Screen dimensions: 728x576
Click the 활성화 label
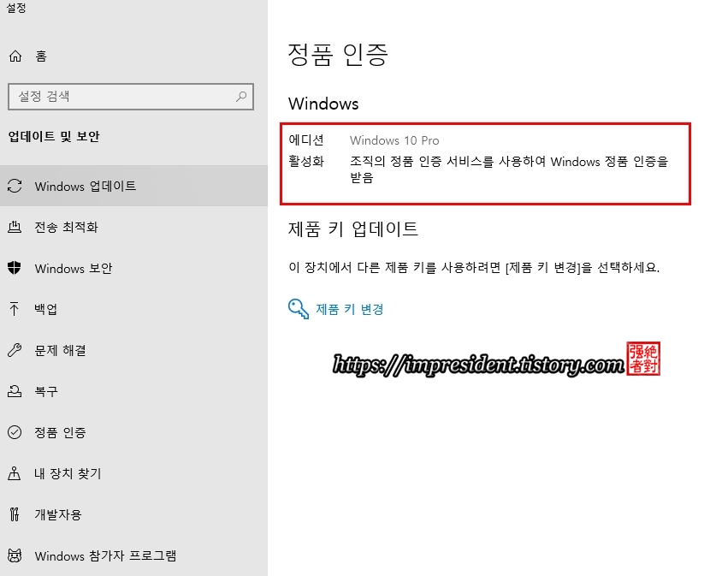coord(306,161)
